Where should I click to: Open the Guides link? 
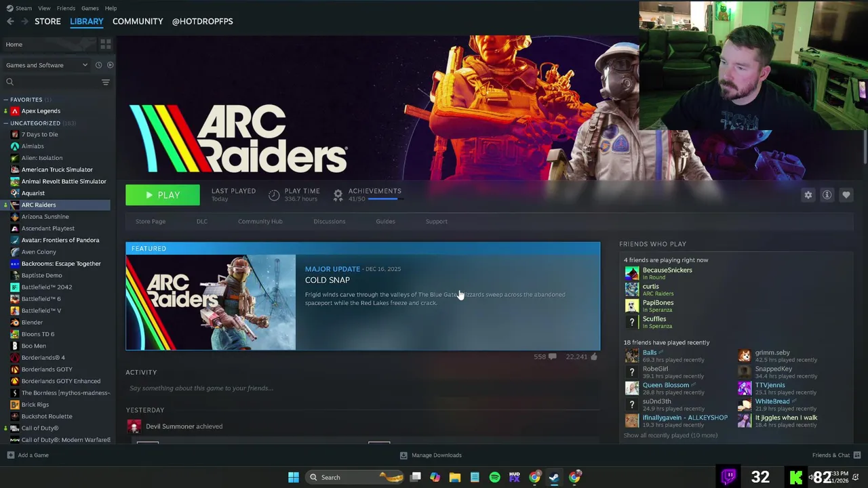385,222
